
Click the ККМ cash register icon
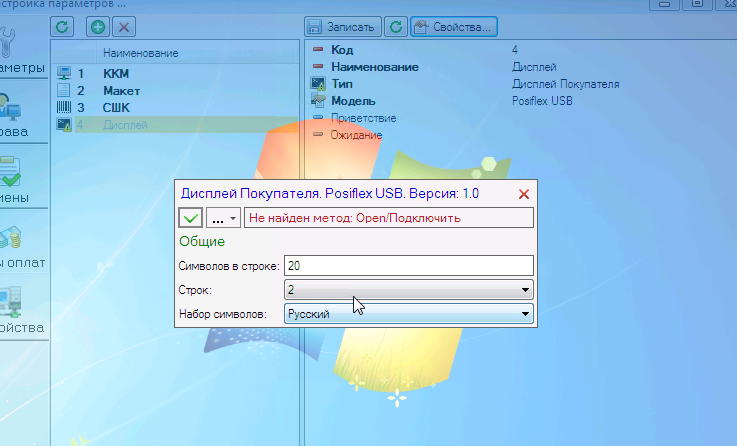coord(63,73)
